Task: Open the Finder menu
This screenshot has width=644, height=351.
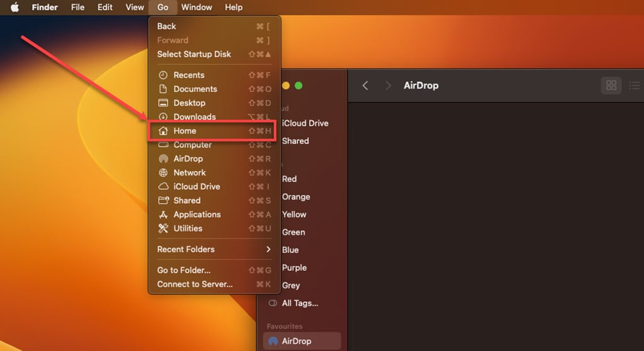Action: (45, 8)
